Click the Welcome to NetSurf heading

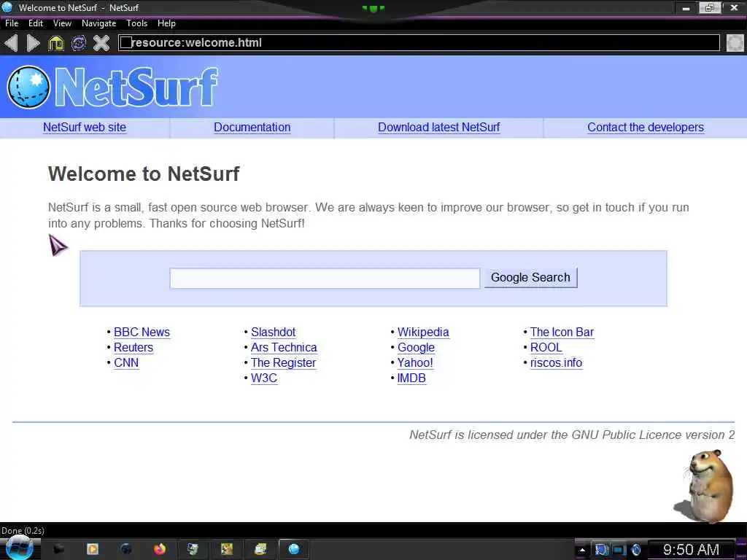coord(144,174)
